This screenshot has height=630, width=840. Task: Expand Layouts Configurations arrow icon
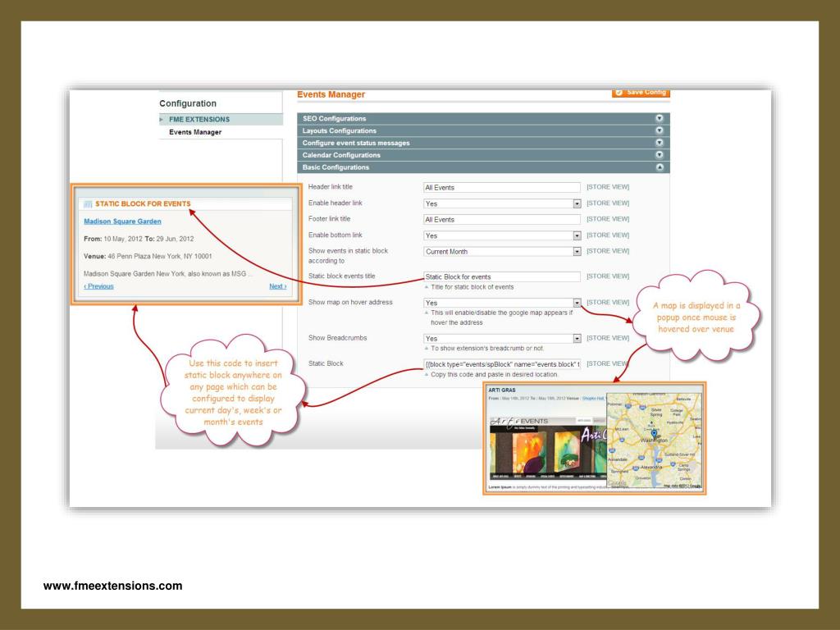(660, 130)
